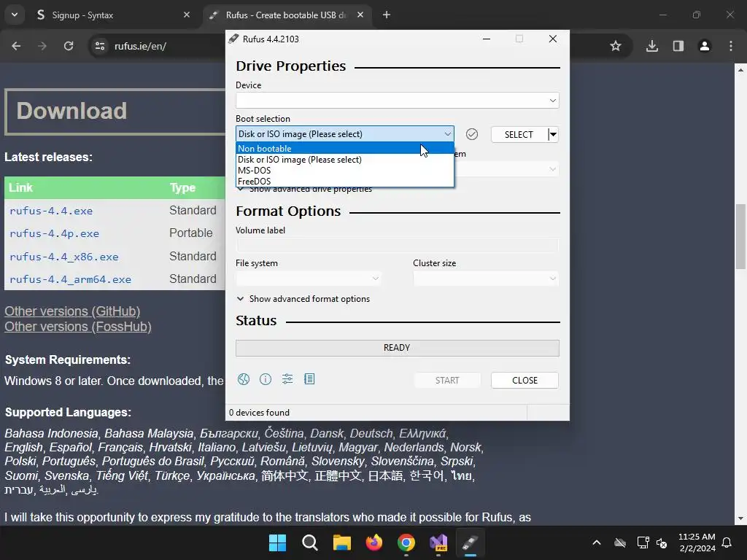747x560 pixels.
Task: Bookmark this page star icon
Action: point(616,46)
